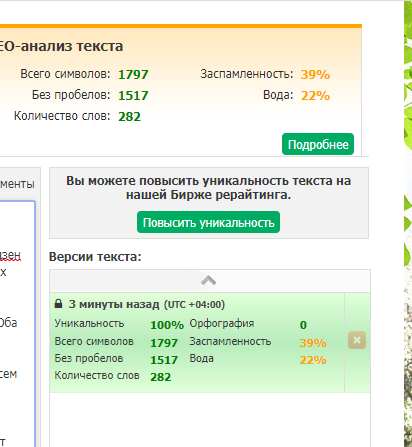Screen dimensions: 412x447
Task: Click the lock icon beside 3 минуты назад
Action: [58, 304]
